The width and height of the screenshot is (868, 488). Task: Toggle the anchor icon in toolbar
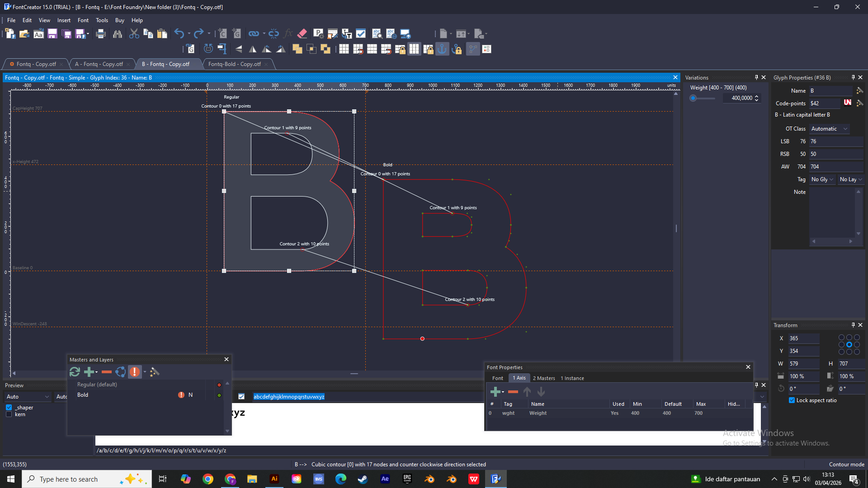click(442, 49)
